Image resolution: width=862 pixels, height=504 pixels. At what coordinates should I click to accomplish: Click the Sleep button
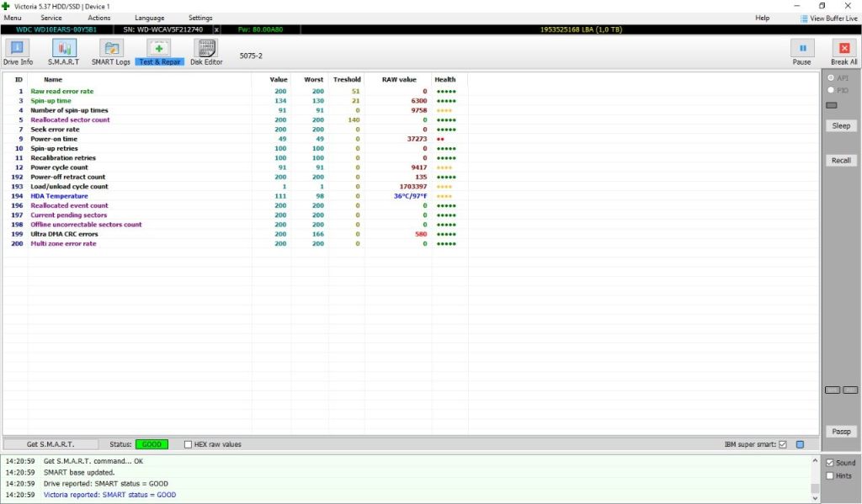point(841,126)
